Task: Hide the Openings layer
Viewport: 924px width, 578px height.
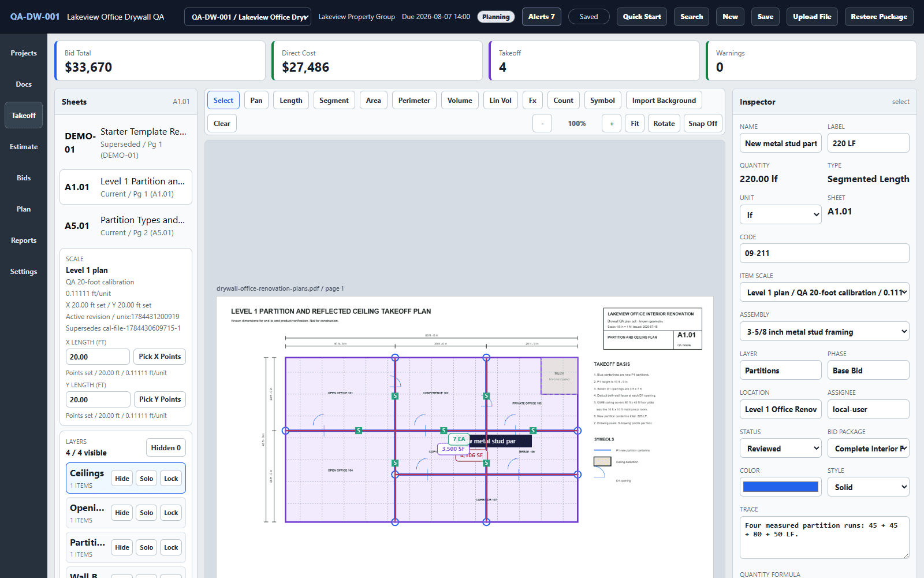Action: pos(122,513)
